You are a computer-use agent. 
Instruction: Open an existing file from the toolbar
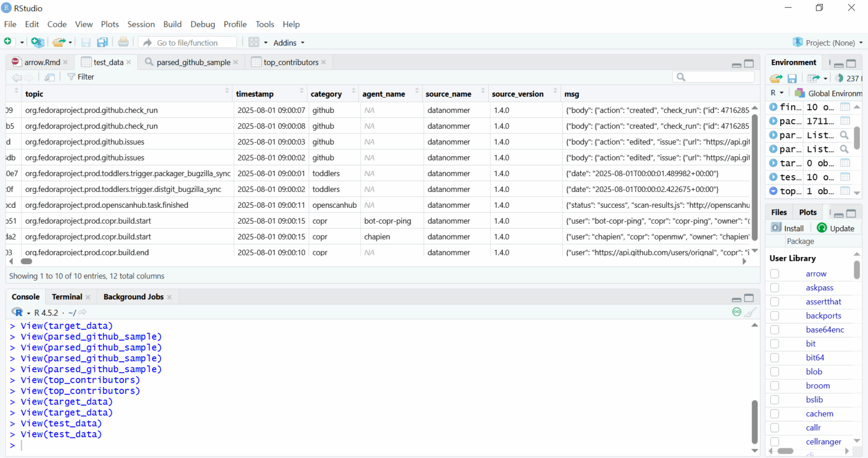[59, 42]
